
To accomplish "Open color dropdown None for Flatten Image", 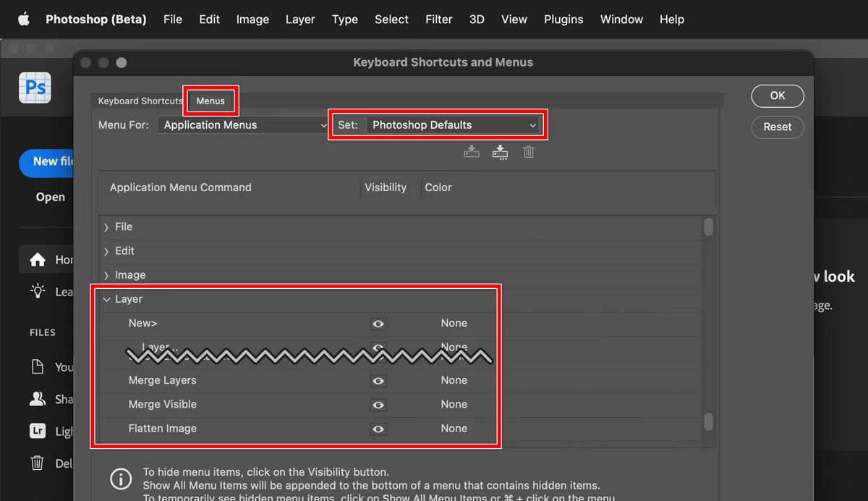I will 454,429.
